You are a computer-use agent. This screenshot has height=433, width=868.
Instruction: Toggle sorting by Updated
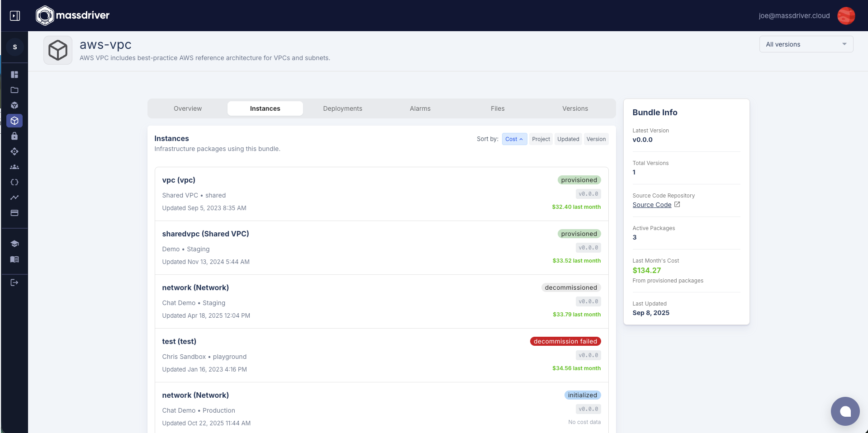coord(568,139)
